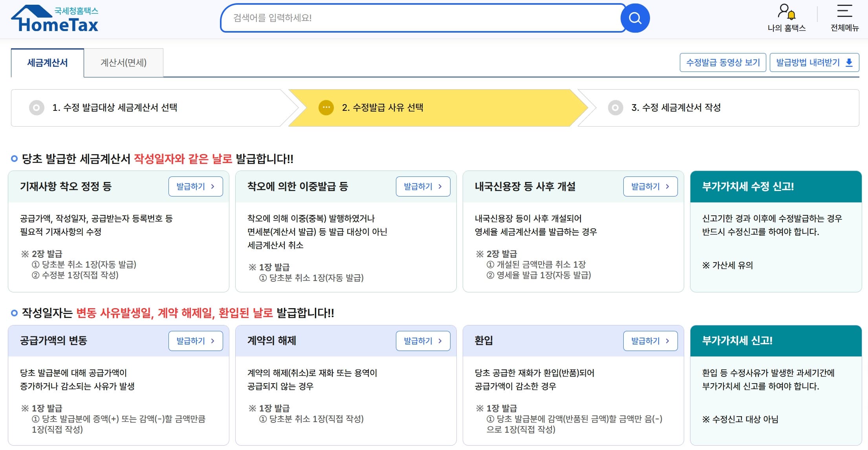Click 발급하기 for 환입
868x450 pixels.
coord(650,341)
